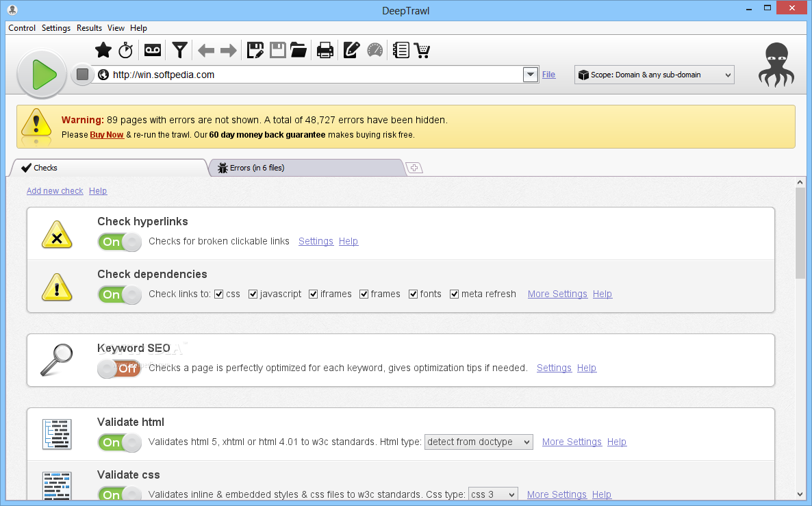The image size is (812, 506).
Task: Click the octopus logo
Action: 776,65
